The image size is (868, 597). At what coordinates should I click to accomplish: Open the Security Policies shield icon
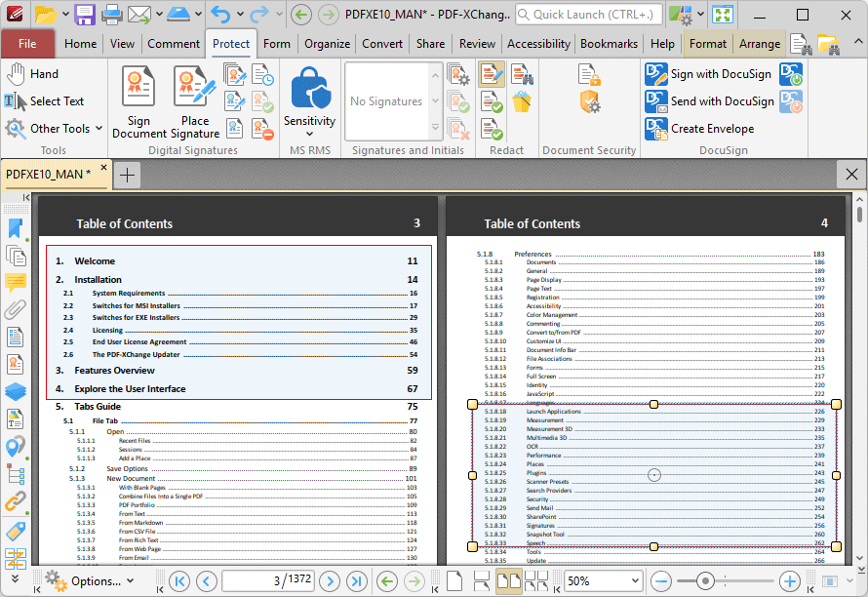[x=590, y=101]
